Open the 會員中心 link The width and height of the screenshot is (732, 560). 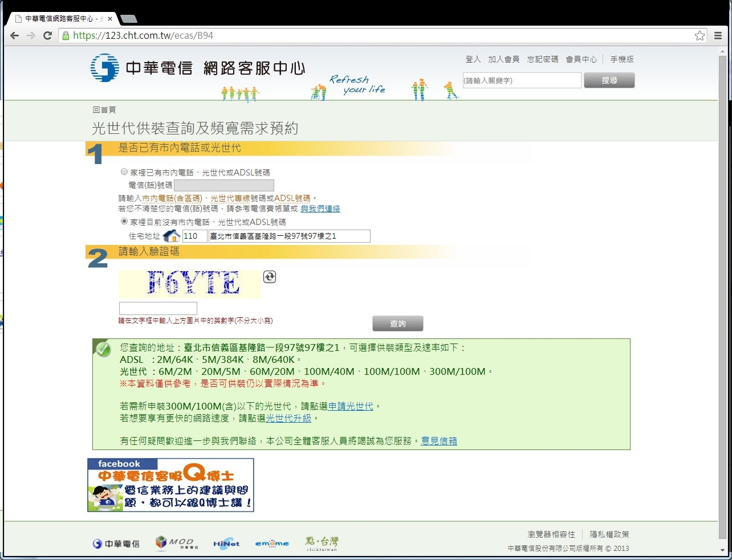pos(581,59)
